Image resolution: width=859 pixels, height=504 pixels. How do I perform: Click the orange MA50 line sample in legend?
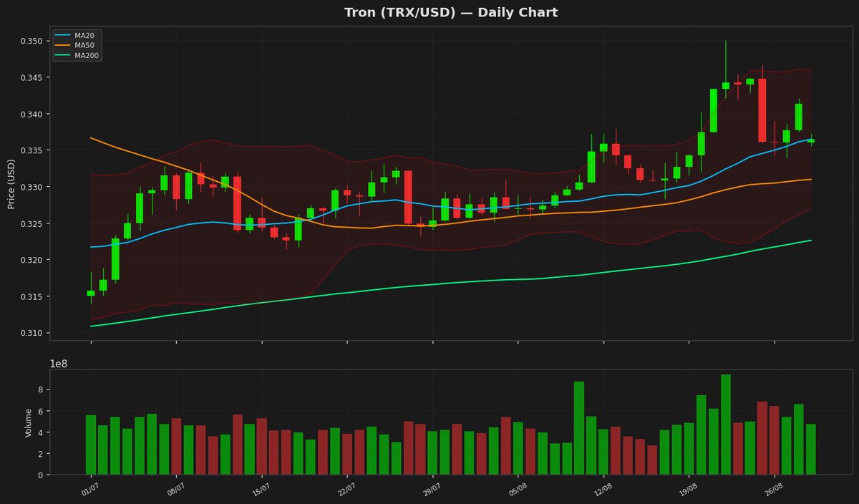coord(63,45)
